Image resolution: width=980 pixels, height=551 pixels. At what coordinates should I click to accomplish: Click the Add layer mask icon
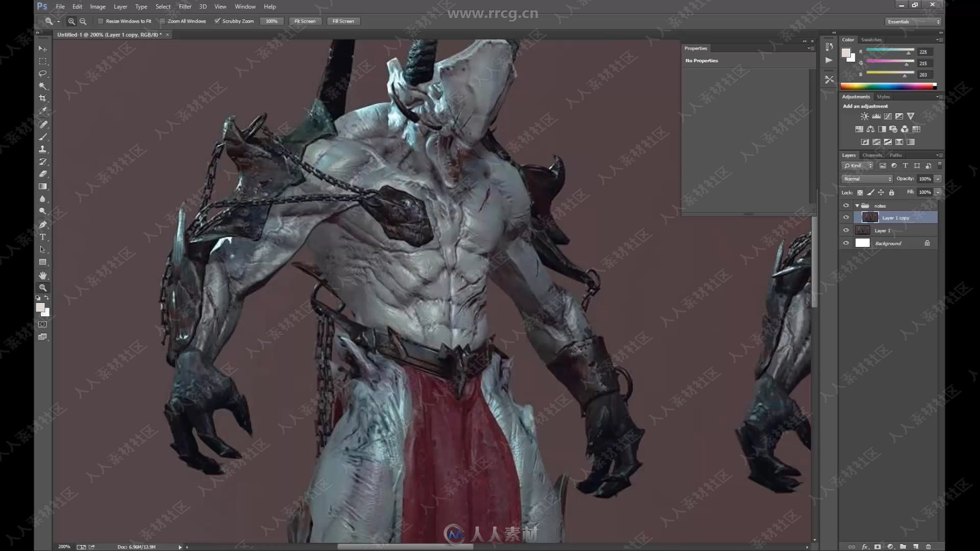(x=877, y=546)
